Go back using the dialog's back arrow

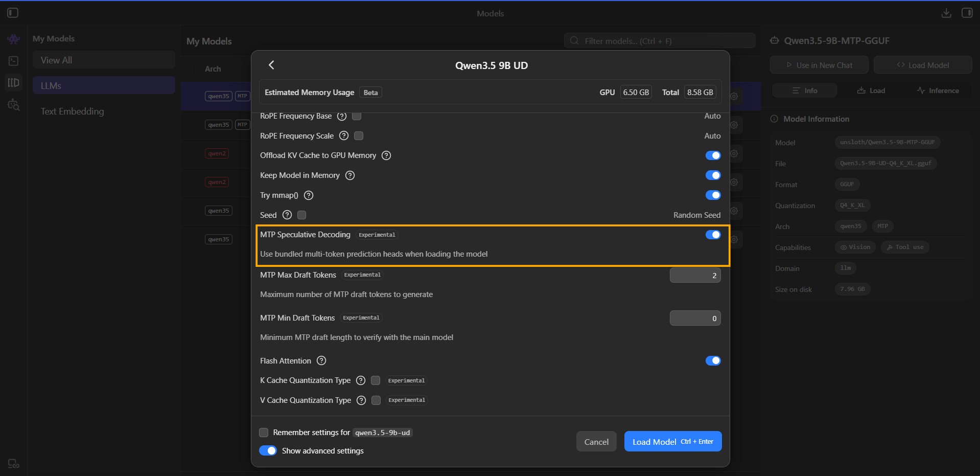(x=271, y=65)
